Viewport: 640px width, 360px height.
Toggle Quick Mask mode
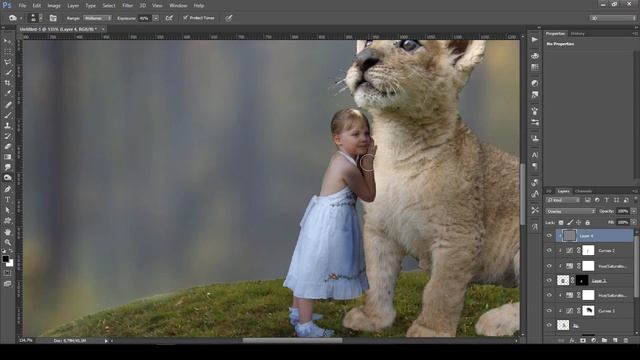point(7,273)
